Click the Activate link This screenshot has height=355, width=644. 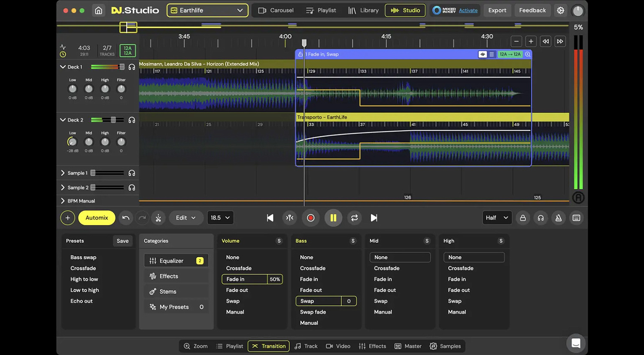tap(468, 10)
